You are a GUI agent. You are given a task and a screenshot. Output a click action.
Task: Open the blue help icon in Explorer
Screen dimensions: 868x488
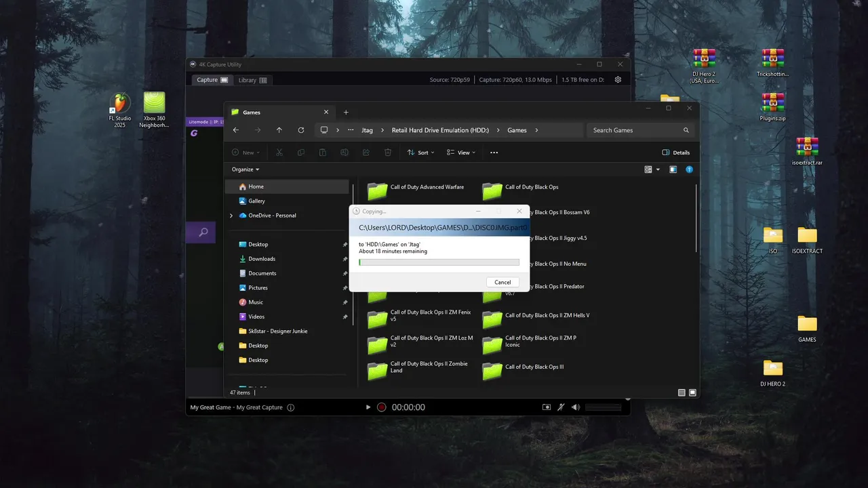click(x=690, y=169)
